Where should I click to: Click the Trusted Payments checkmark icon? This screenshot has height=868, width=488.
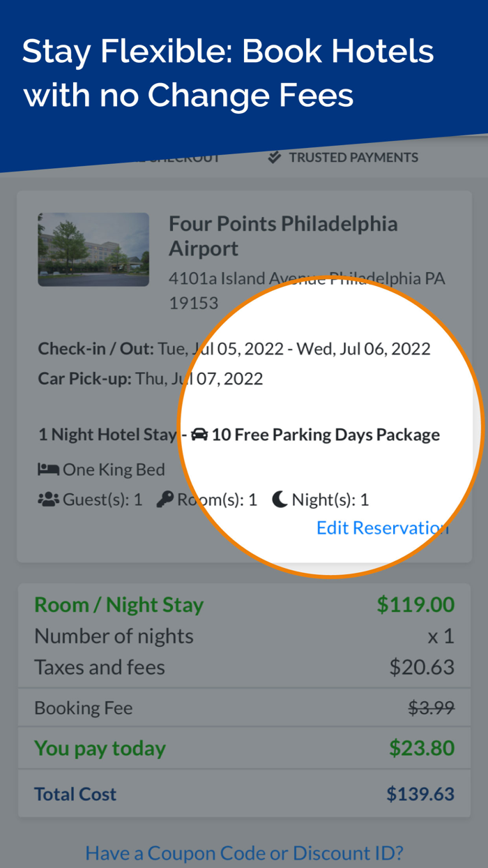(273, 156)
